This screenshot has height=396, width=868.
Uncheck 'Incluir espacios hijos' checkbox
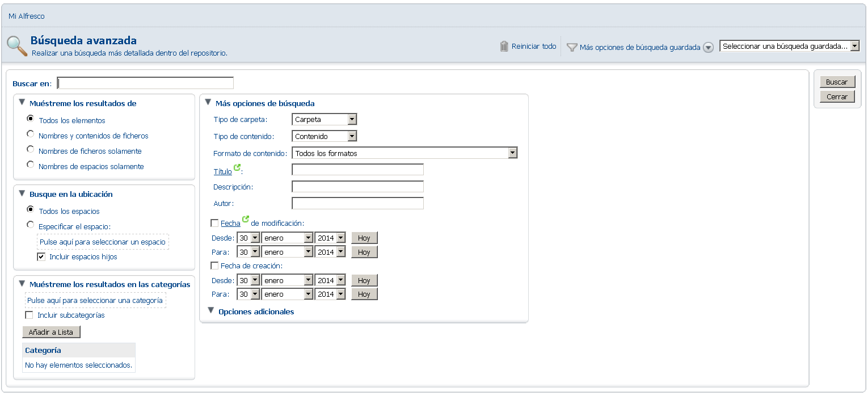click(41, 256)
